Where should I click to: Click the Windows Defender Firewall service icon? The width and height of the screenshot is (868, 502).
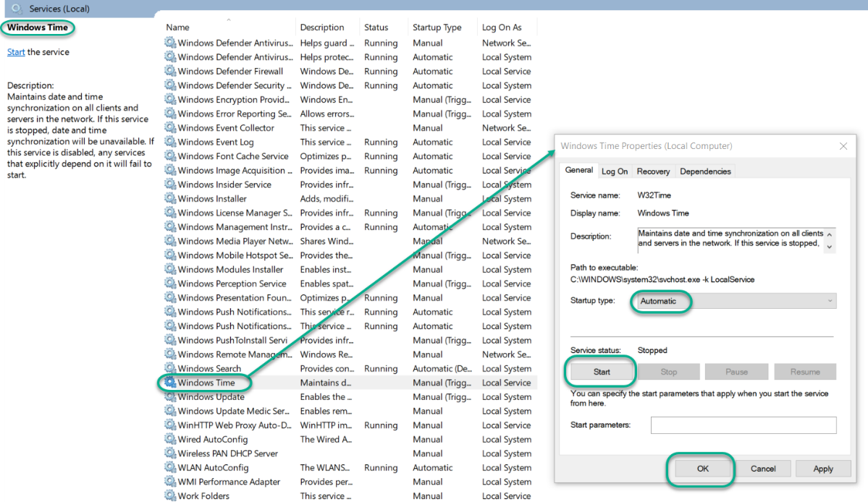tap(171, 71)
